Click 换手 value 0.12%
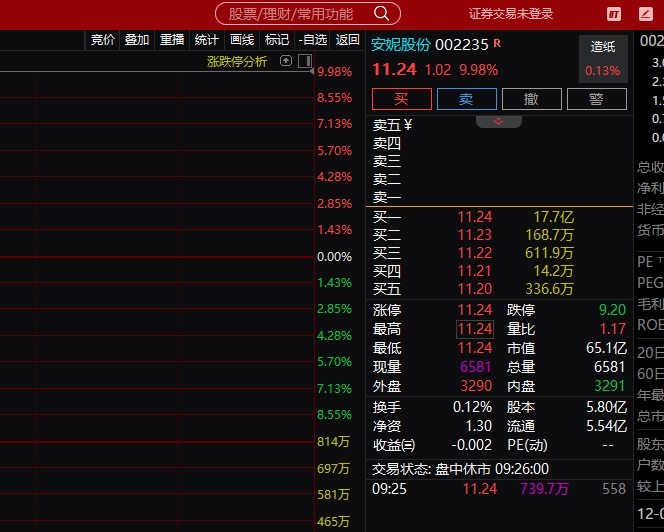The height and width of the screenshot is (532, 664). 472,407
